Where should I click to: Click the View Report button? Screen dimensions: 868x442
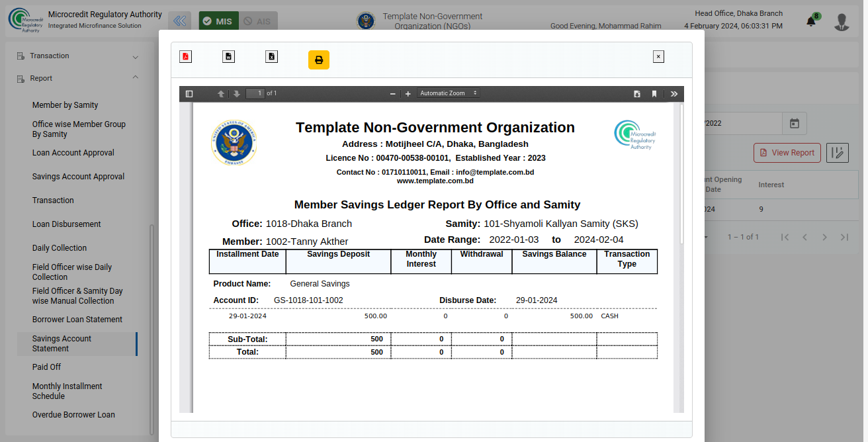787,153
